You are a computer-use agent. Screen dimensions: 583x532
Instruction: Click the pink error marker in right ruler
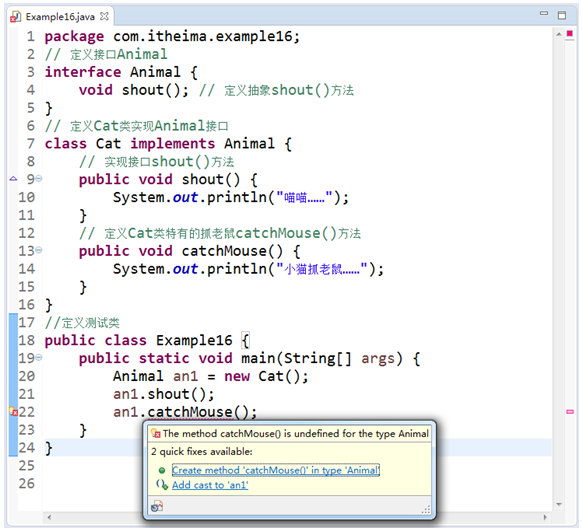pos(570,412)
